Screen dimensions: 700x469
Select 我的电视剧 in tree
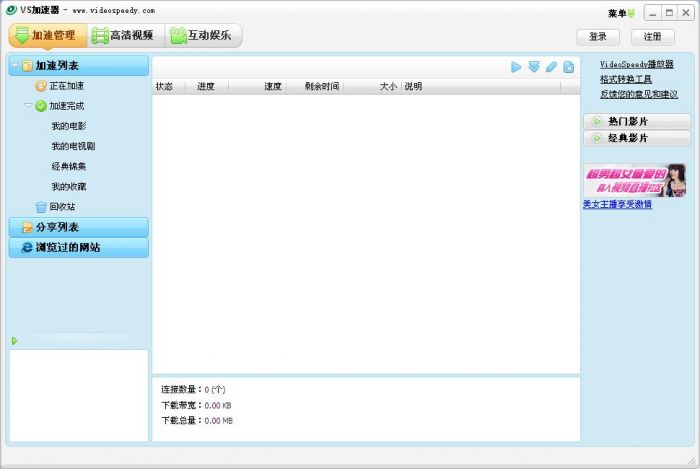[x=73, y=146]
